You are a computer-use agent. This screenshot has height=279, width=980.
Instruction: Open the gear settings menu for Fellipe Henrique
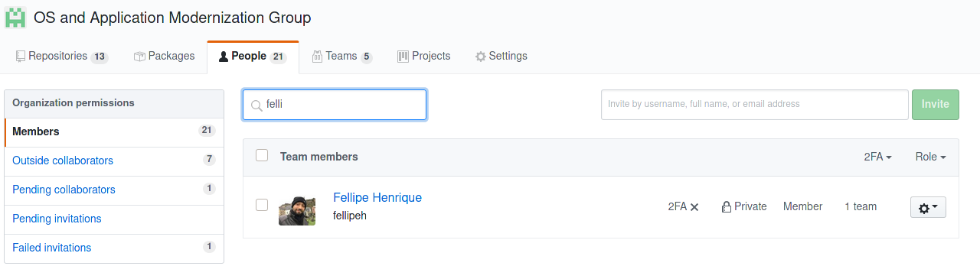(x=928, y=207)
